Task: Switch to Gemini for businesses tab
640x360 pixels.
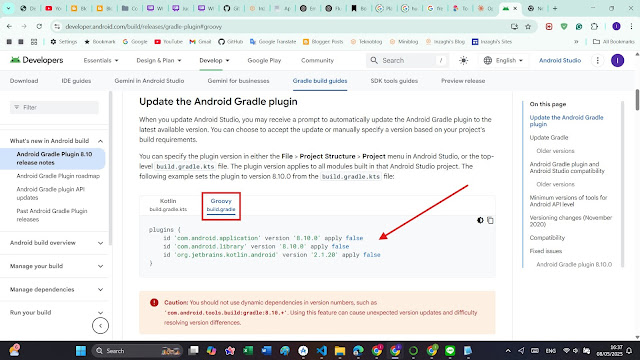Action: (x=238, y=81)
